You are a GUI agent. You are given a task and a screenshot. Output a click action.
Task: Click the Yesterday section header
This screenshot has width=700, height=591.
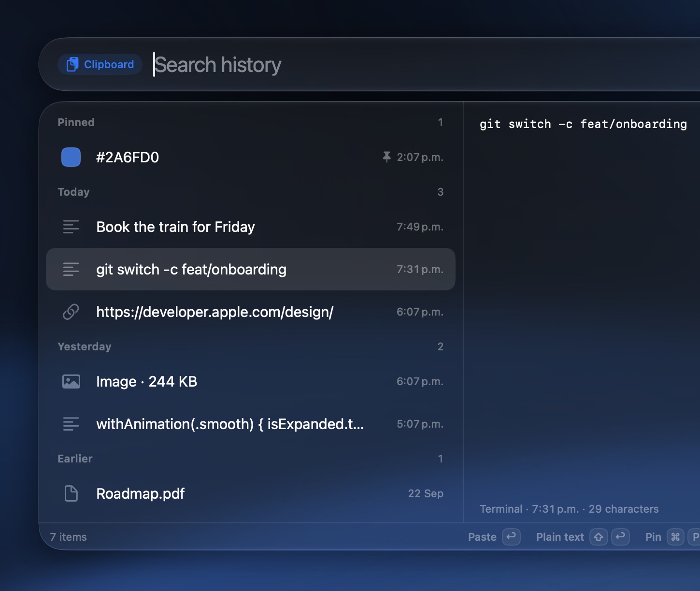[x=85, y=346]
